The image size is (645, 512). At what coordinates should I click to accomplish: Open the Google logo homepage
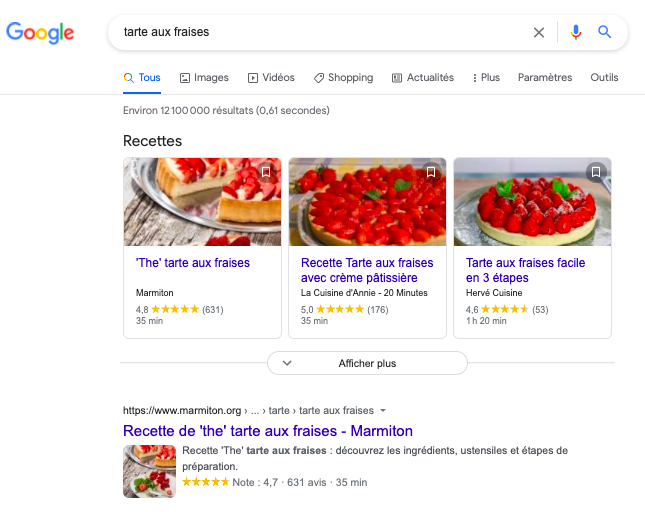click(x=40, y=32)
